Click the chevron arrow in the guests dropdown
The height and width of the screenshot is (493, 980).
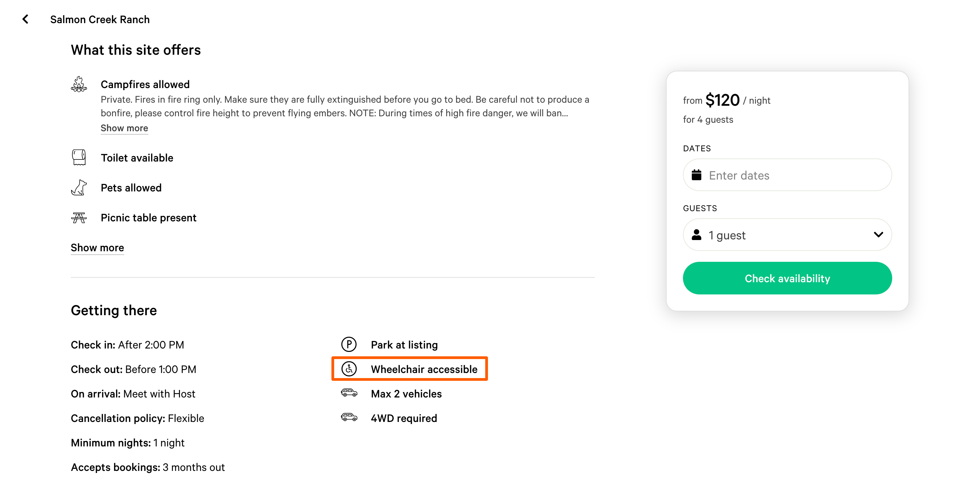tap(878, 235)
